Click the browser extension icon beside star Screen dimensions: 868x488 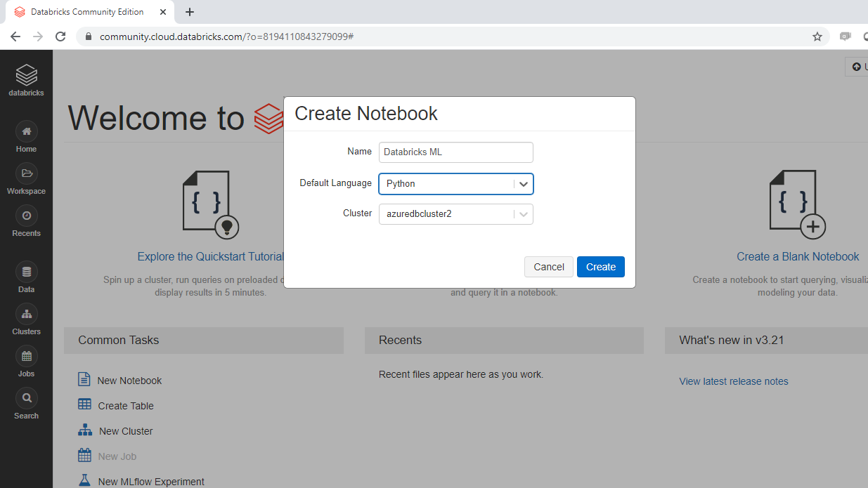(x=846, y=37)
